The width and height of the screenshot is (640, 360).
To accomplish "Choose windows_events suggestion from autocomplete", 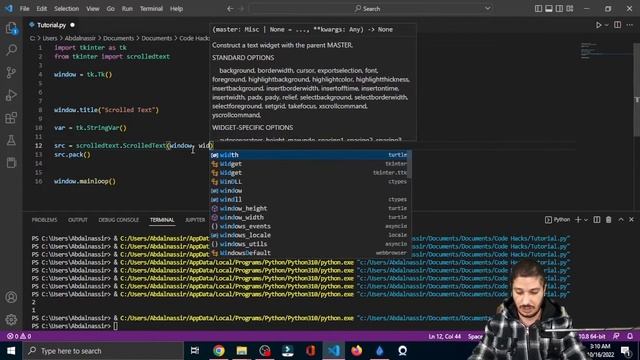I will [x=310, y=226].
